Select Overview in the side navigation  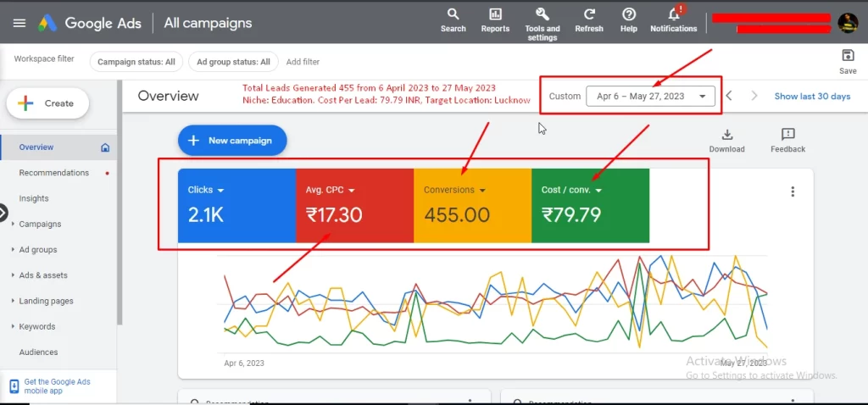click(x=58, y=147)
